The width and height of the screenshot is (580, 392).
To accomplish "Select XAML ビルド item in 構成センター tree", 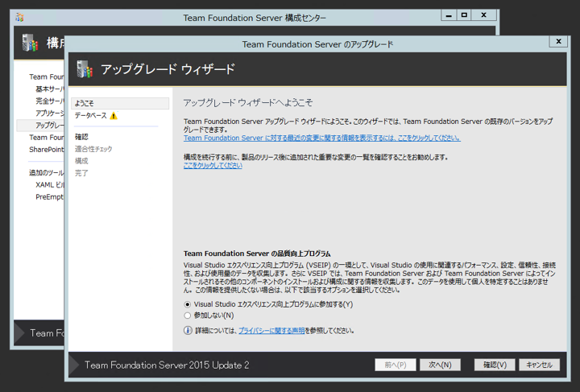I will click(x=50, y=185).
